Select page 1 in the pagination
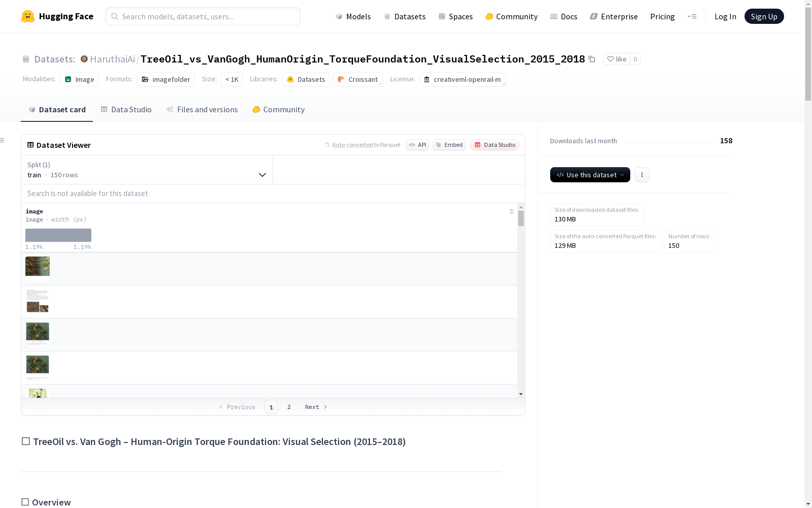This screenshot has height=508, width=812. (x=272, y=407)
